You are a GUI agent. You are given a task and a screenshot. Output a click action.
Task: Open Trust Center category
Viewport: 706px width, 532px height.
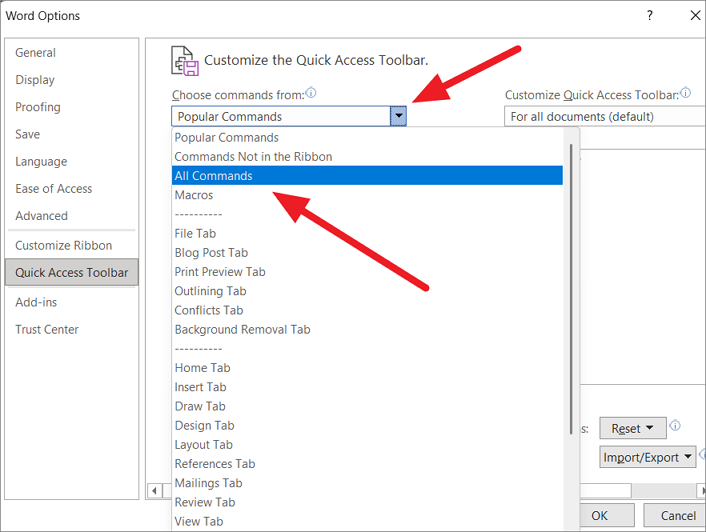tap(72, 329)
